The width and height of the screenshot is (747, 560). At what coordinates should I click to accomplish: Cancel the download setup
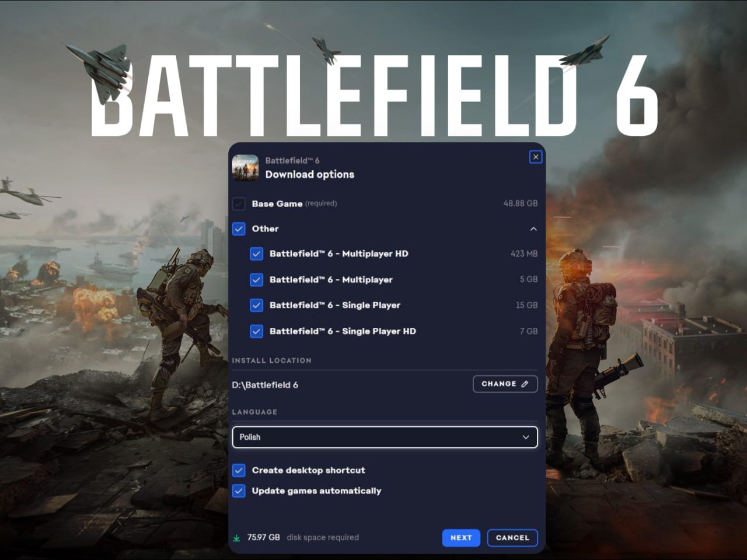click(512, 538)
